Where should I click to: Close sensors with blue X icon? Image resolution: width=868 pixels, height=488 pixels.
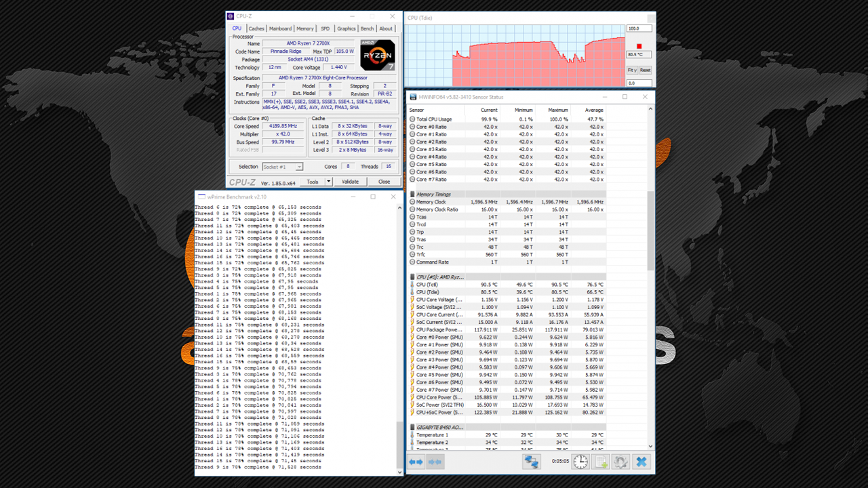(641, 462)
